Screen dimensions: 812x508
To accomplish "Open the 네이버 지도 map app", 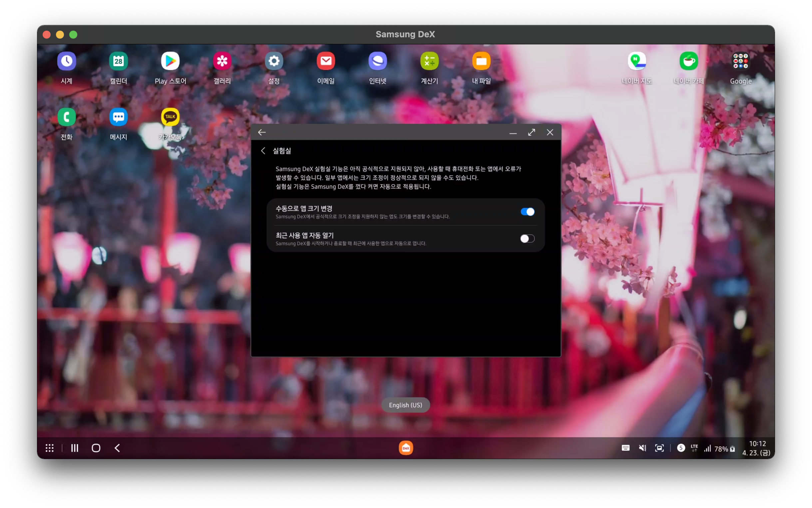I will pyautogui.click(x=636, y=61).
